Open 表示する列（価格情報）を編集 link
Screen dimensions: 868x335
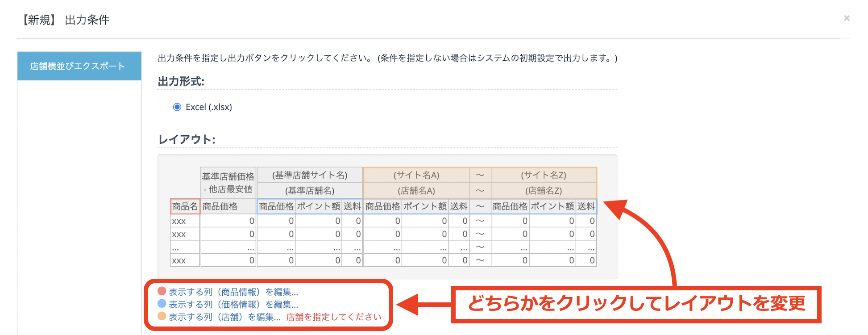point(233,305)
